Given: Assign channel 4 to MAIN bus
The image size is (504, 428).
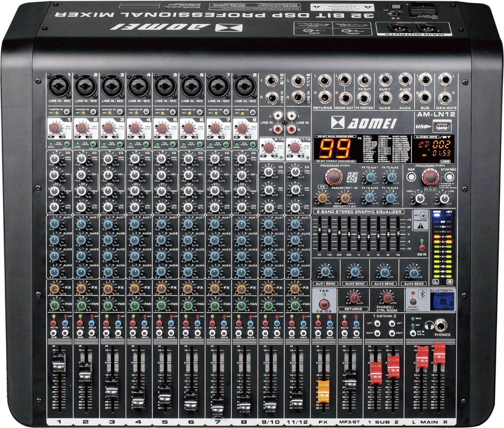Looking at the screenshot, I should [x=145, y=333].
